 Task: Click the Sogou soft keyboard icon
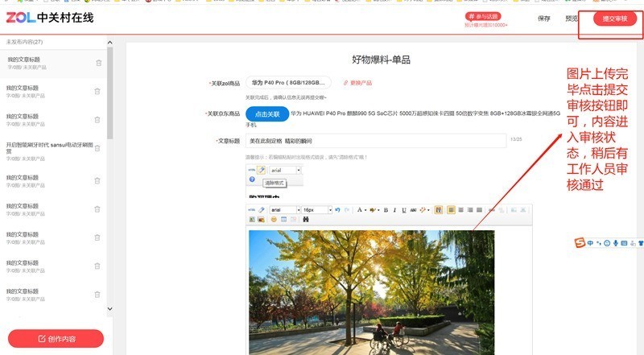[x=625, y=243]
